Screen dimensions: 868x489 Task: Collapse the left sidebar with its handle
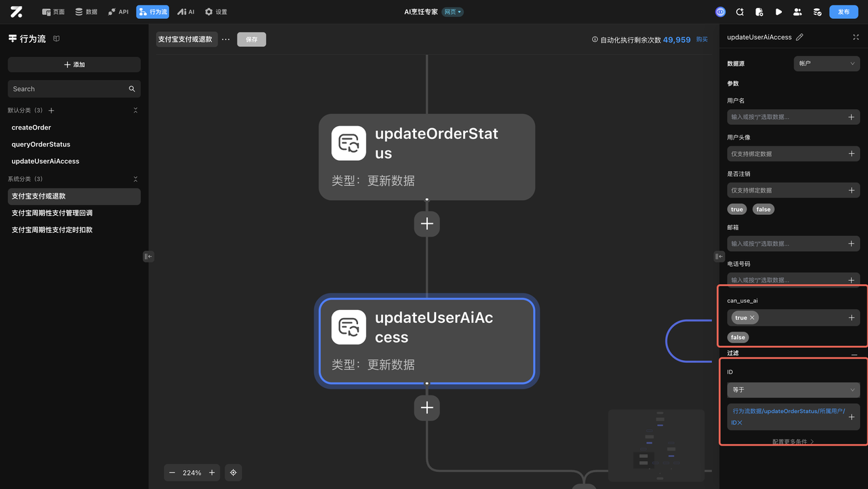point(148,256)
